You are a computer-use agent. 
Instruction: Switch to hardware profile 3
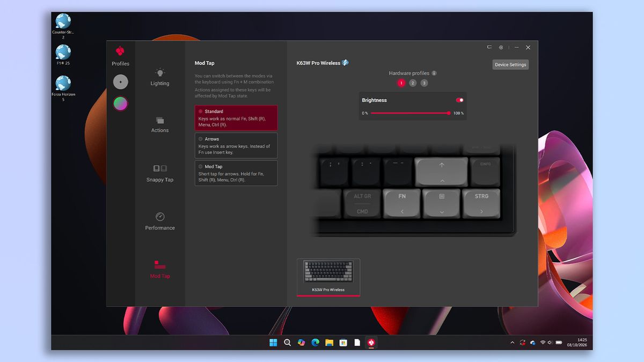[424, 83]
